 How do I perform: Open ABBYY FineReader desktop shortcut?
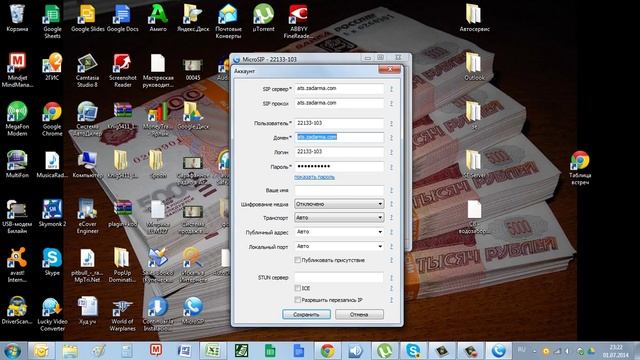point(298,21)
